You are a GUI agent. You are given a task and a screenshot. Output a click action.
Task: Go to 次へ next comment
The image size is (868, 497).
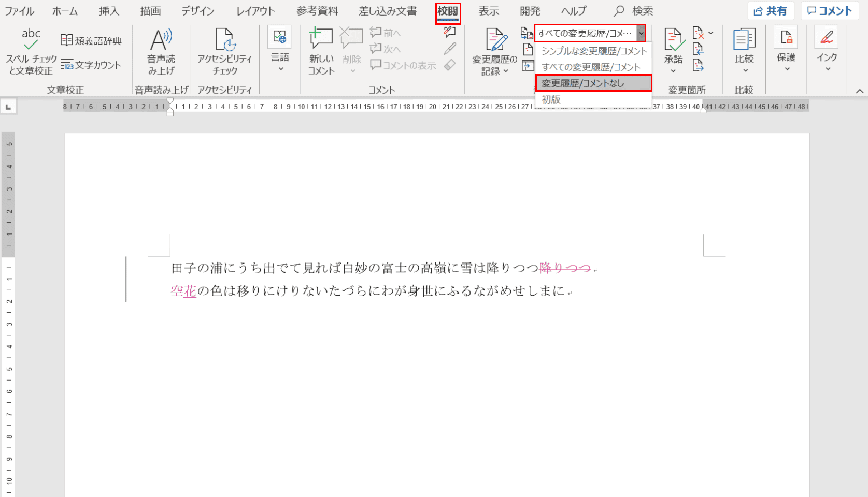tap(385, 49)
